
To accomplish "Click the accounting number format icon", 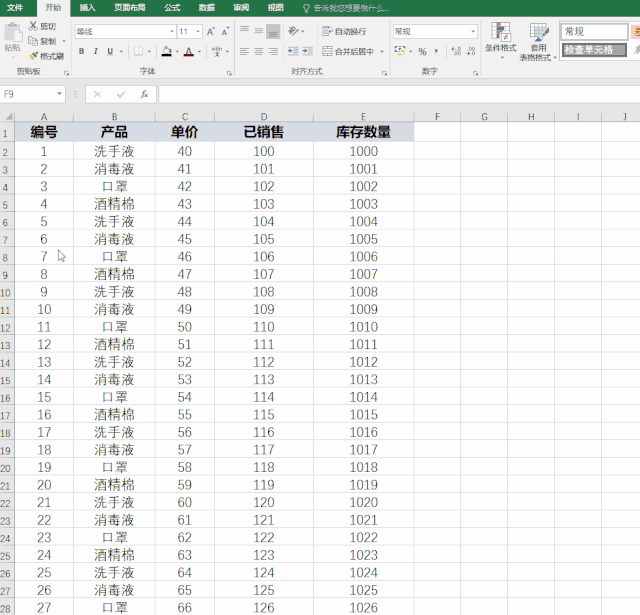I will click(400, 51).
